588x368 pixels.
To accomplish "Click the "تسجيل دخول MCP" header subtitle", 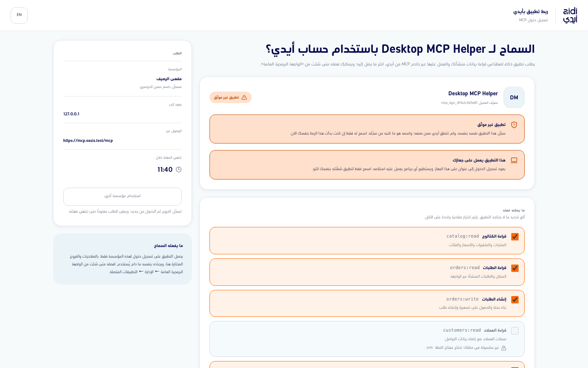I will [534, 20].
